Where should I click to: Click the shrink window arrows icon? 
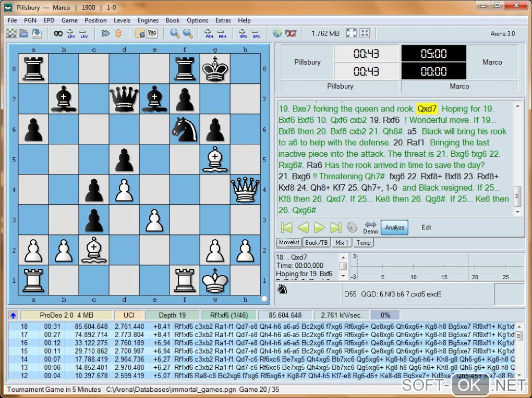365,33
